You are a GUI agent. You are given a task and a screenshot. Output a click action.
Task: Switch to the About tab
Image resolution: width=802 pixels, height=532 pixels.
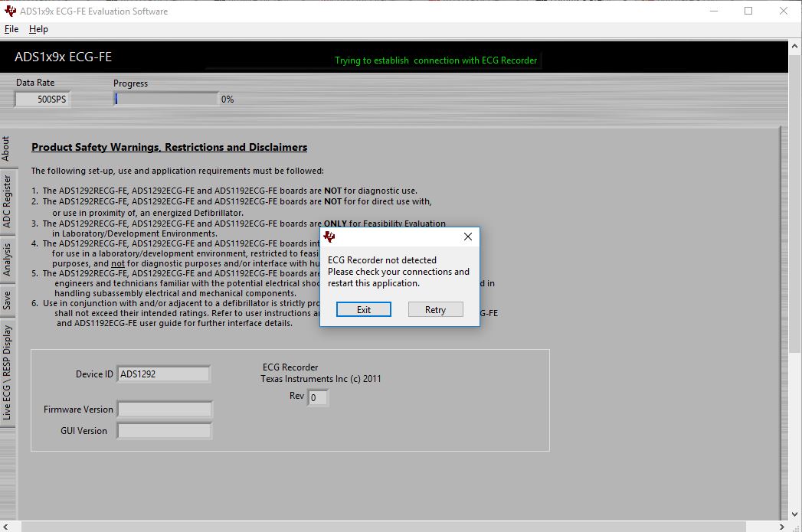point(5,149)
